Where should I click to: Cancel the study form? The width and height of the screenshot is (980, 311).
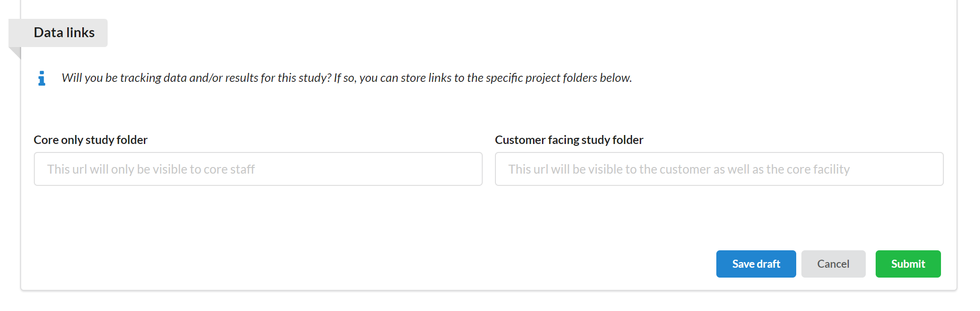833,264
